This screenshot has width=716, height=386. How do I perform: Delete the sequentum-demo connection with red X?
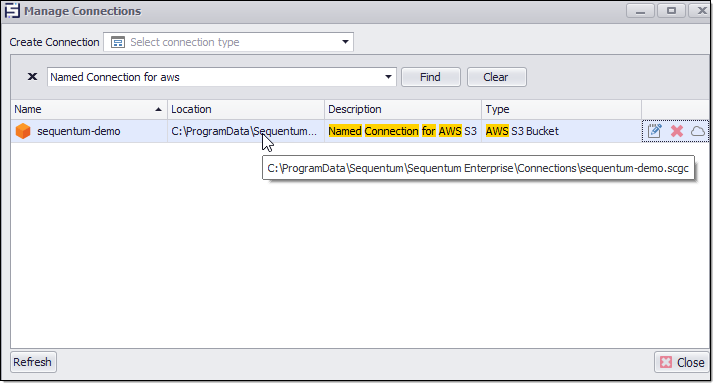pyautogui.click(x=677, y=131)
